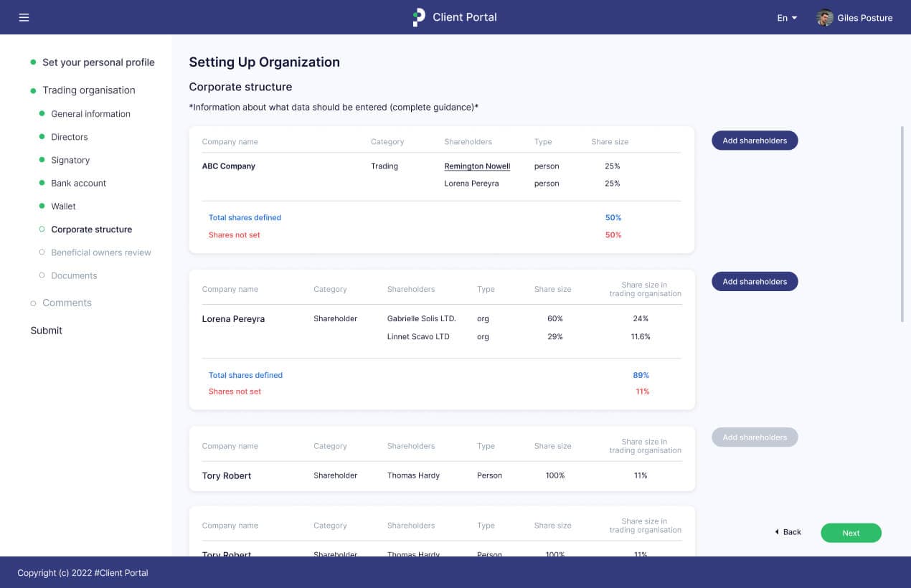Viewport: 911px width, 588px height.
Task: Open the Remington Nowell shareholder link
Action: click(x=477, y=166)
